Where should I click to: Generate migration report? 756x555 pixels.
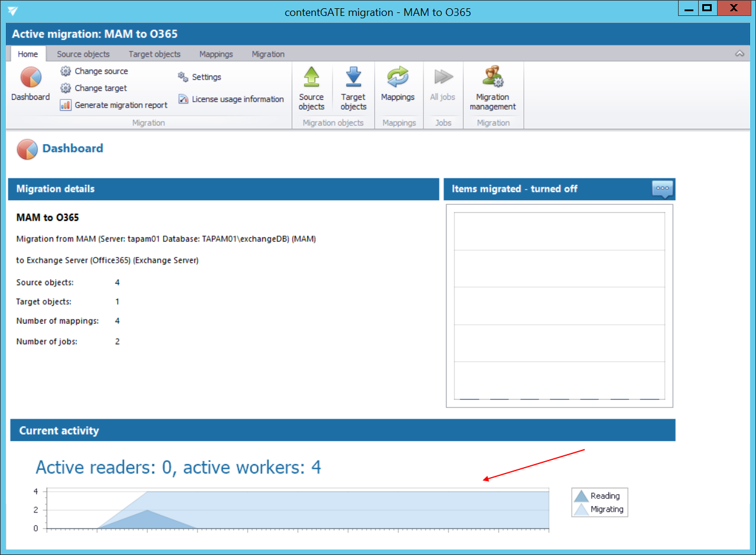pos(114,105)
